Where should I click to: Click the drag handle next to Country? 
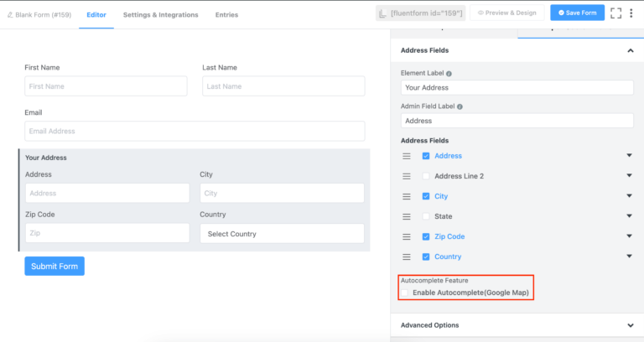tap(407, 256)
